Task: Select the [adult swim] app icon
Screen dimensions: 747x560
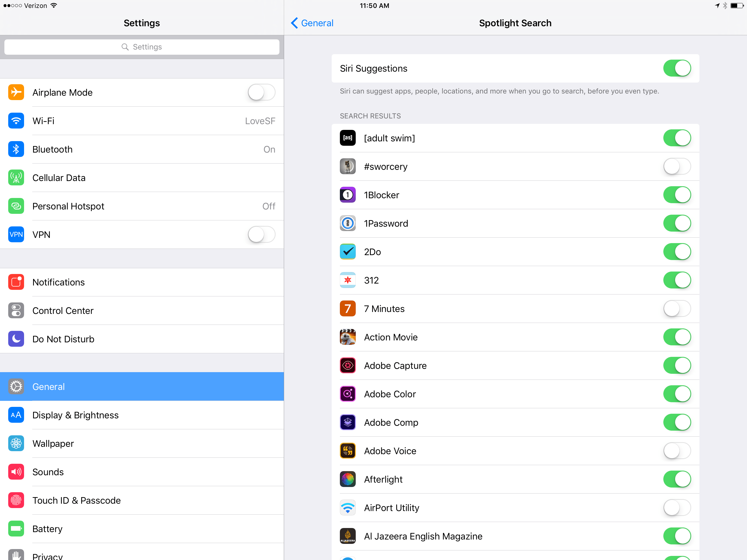Action: (348, 138)
